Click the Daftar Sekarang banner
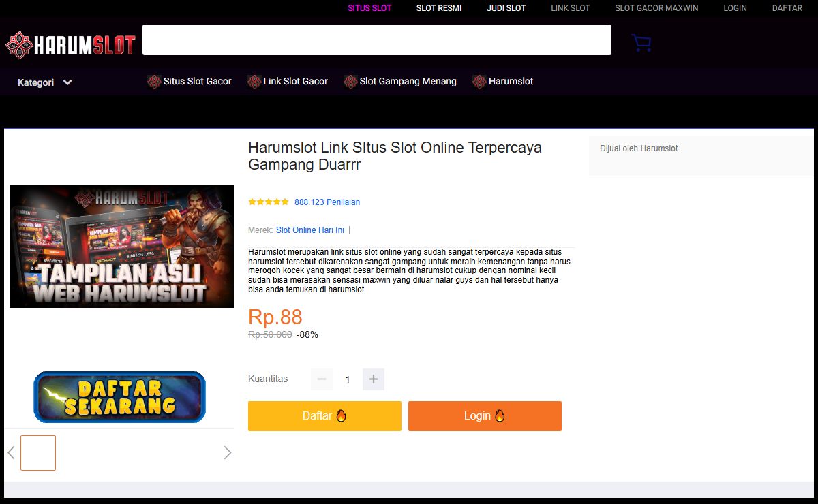Viewport: 818px width, 504px height. point(119,397)
